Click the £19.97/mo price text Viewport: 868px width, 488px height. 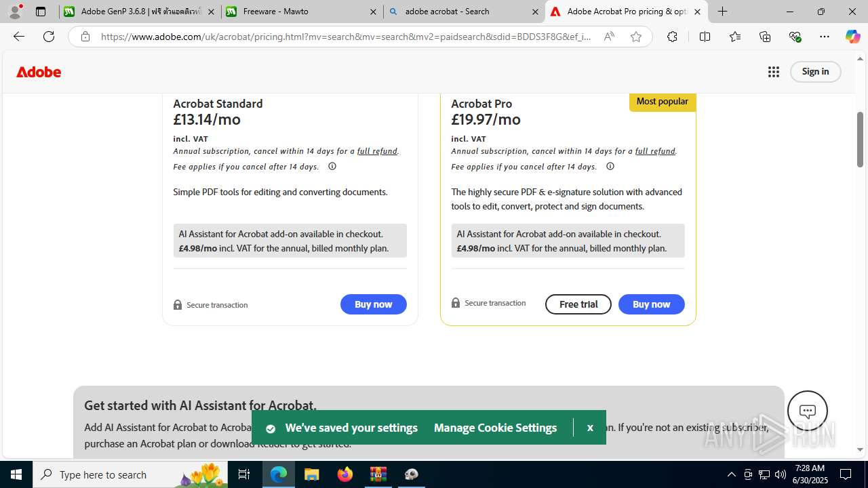coord(486,119)
